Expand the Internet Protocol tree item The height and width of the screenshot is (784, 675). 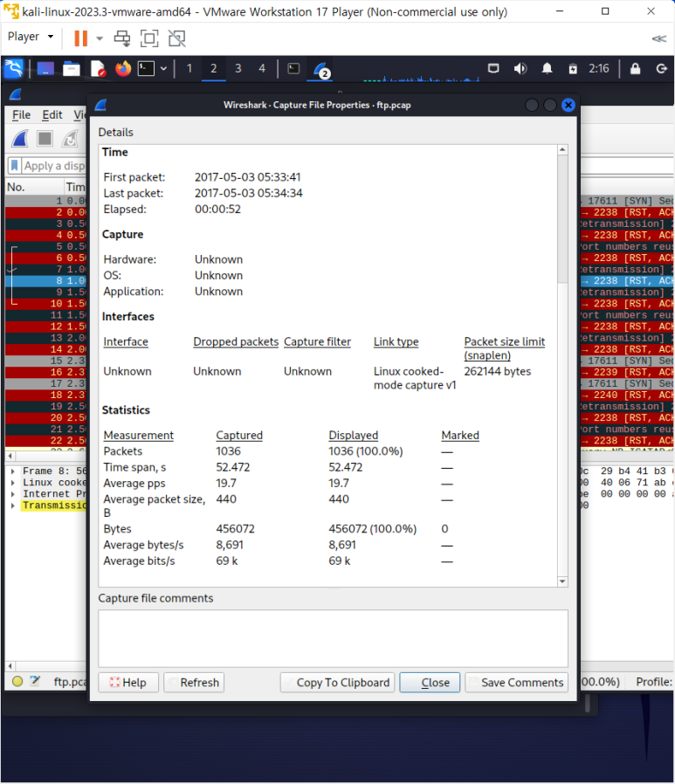tap(13, 494)
